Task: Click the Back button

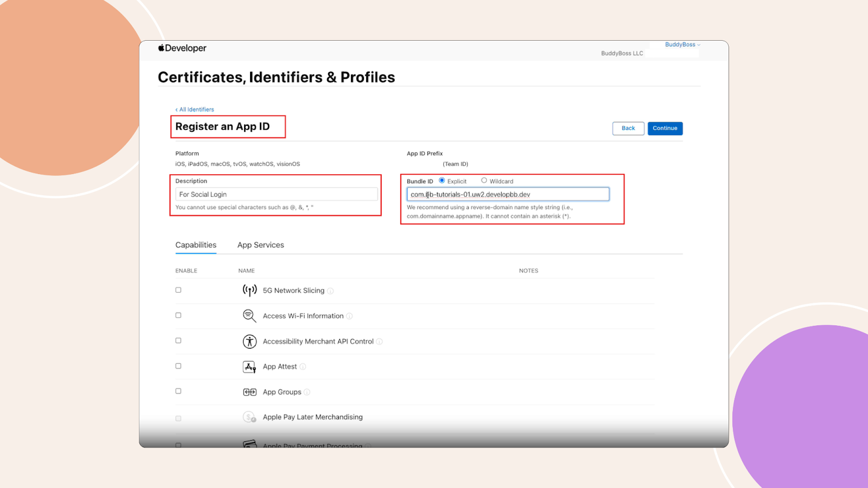Action: coord(628,129)
